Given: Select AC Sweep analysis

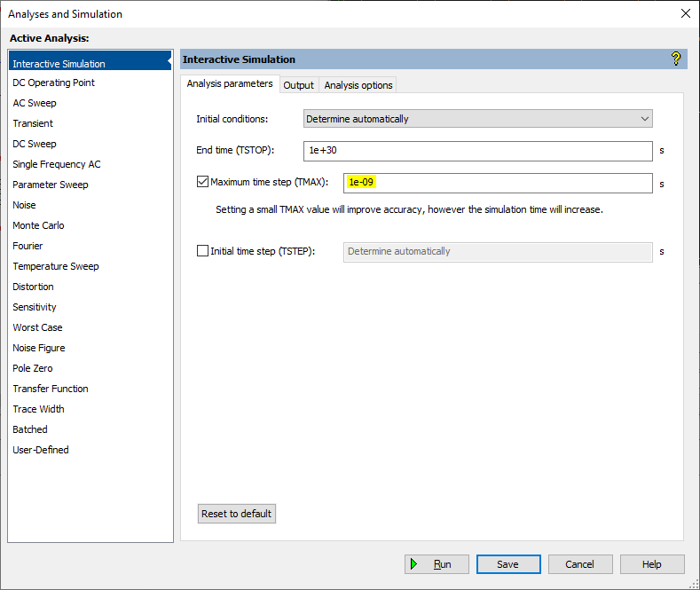Looking at the screenshot, I should (90, 103).
